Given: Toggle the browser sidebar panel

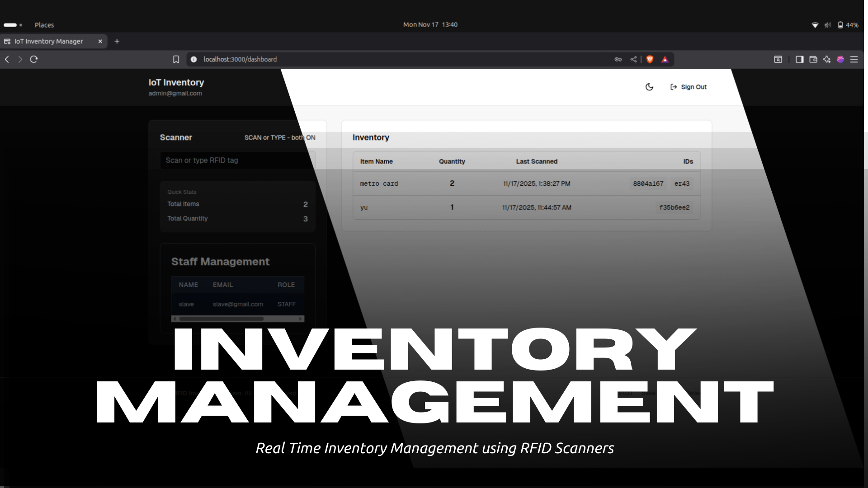Looking at the screenshot, I should click(x=799, y=59).
